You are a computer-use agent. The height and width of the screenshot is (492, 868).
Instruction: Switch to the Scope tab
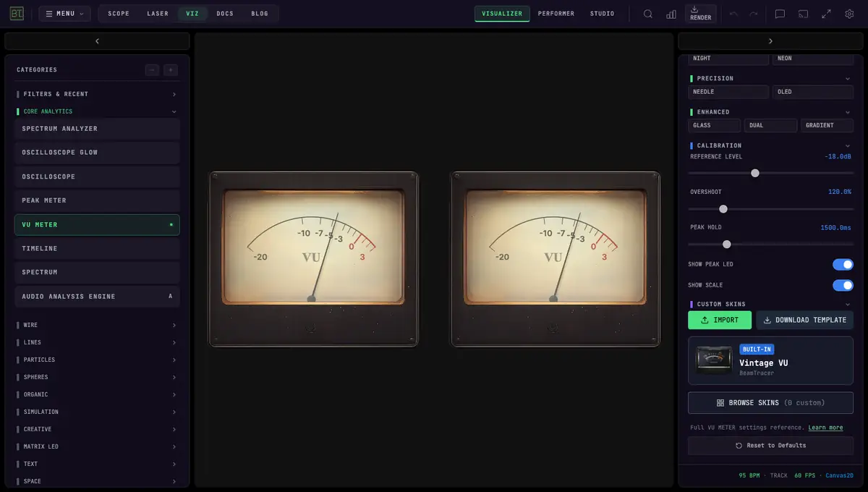(x=119, y=14)
